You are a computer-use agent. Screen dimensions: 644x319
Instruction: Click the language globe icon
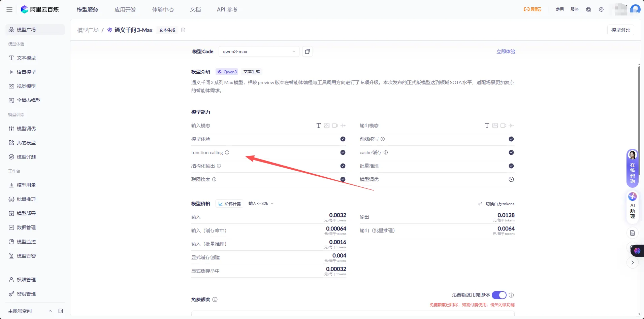click(588, 9)
